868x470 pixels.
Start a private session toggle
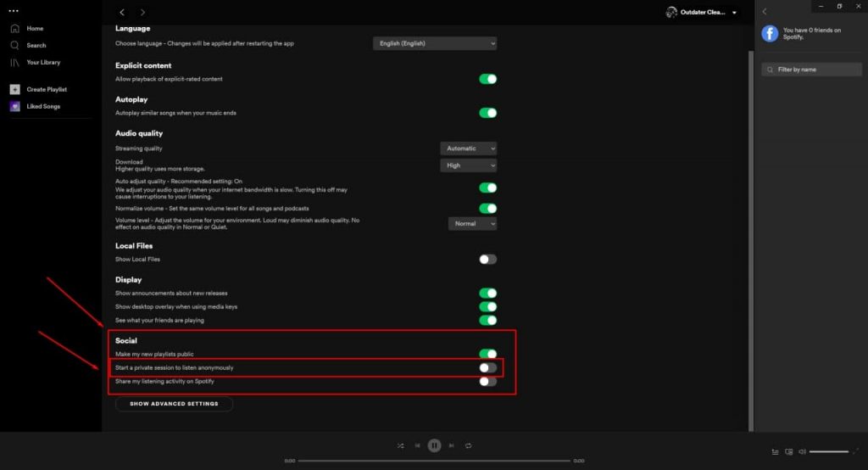pos(487,367)
